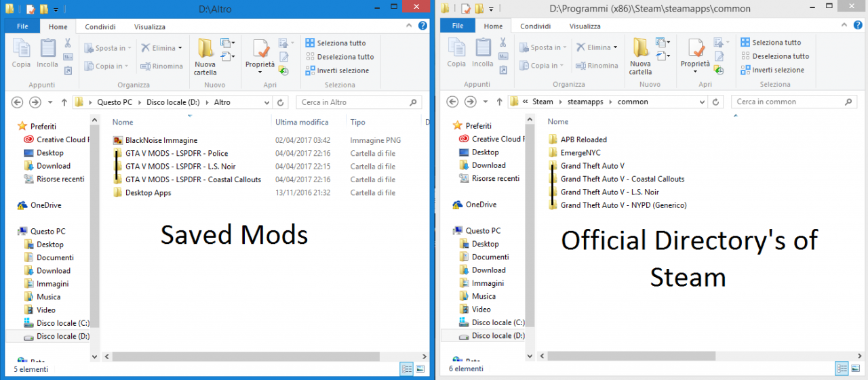Open Visualizza tab in the D:\Altro window

pos(149,26)
